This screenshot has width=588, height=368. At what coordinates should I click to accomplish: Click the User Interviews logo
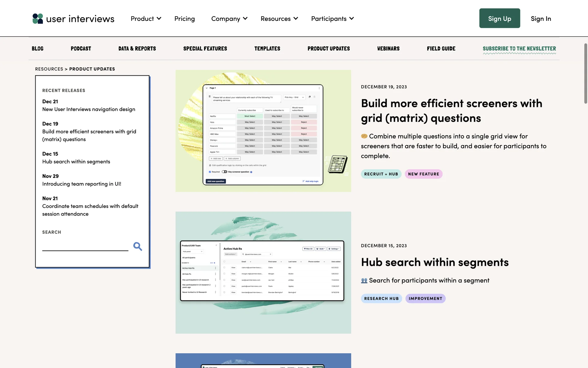pos(73,19)
